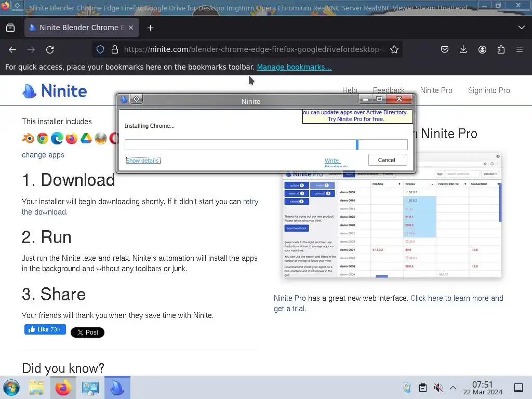Click retry the download link
532x399 pixels.
click(x=250, y=202)
